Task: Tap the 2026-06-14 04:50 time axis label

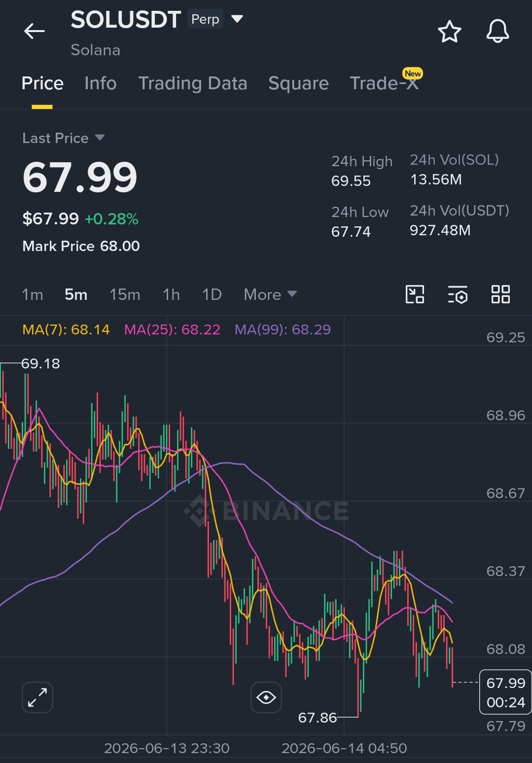Action: click(344, 748)
